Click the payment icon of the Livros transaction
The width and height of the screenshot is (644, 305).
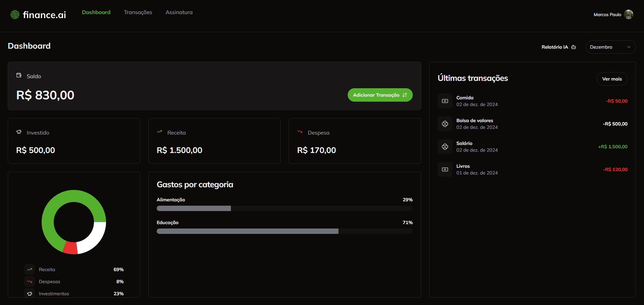pyautogui.click(x=445, y=169)
